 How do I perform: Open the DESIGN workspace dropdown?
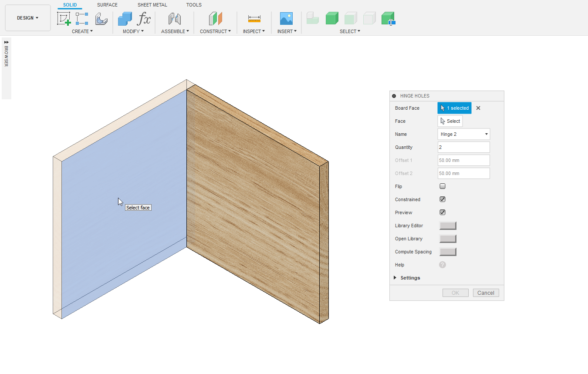coord(28,18)
